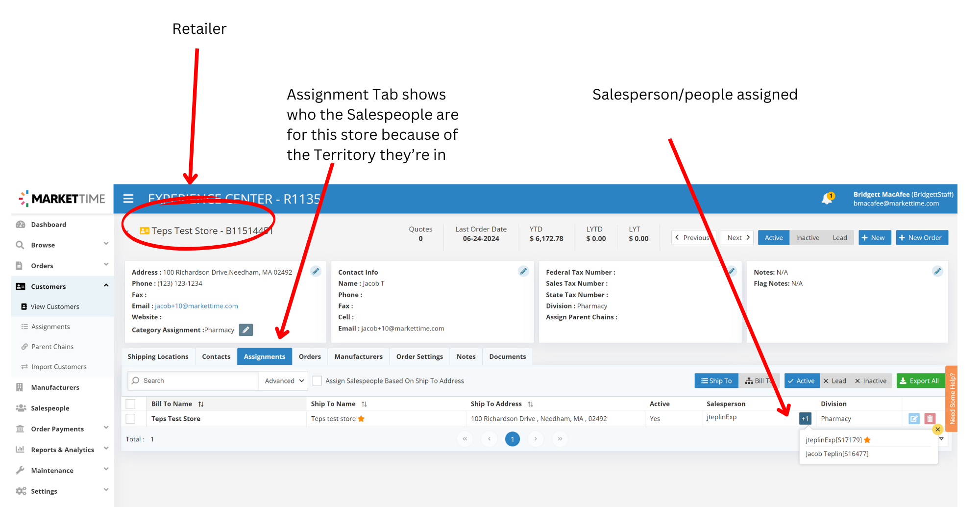This screenshot has width=980, height=507.
Task: Toggle the Inactive assignments filter
Action: coord(871,380)
